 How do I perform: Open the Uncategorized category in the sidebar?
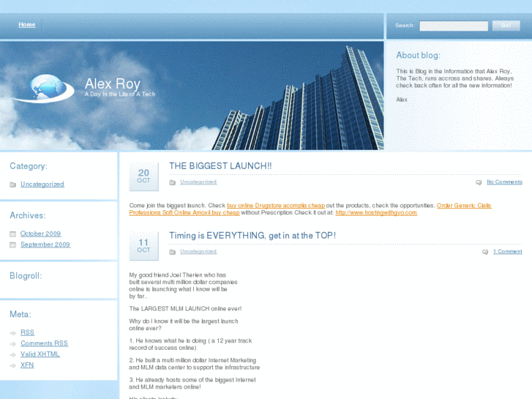click(x=42, y=184)
